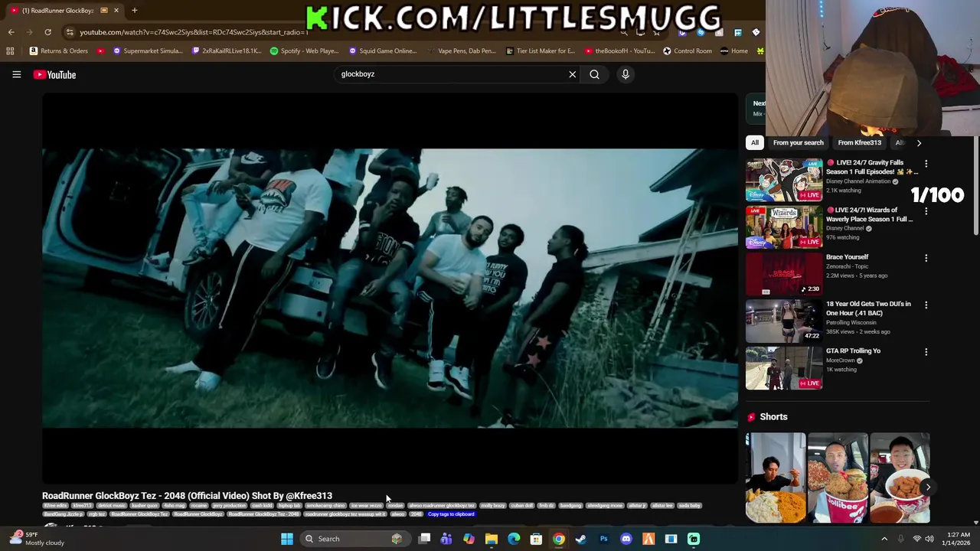Open the volume speaker tray icon
Image resolution: width=980 pixels, height=551 pixels.
(x=929, y=539)
